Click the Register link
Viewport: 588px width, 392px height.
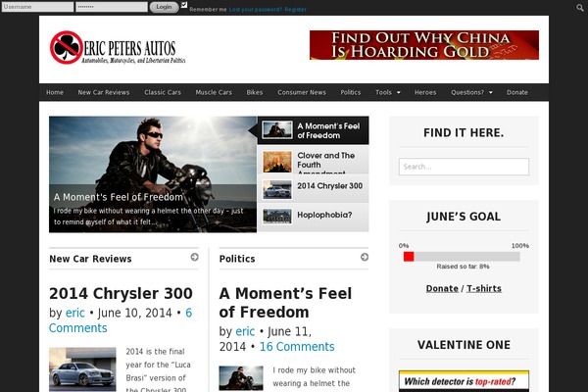(x=295, y=10)
